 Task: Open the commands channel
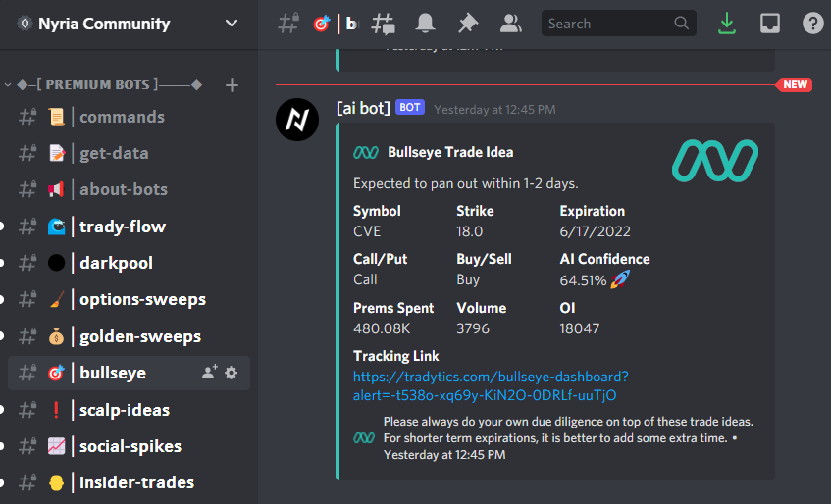[129, 117]
